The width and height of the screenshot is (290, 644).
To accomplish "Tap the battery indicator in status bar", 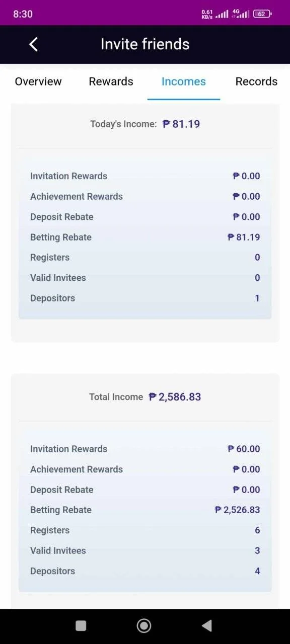I will pos(262,14).
